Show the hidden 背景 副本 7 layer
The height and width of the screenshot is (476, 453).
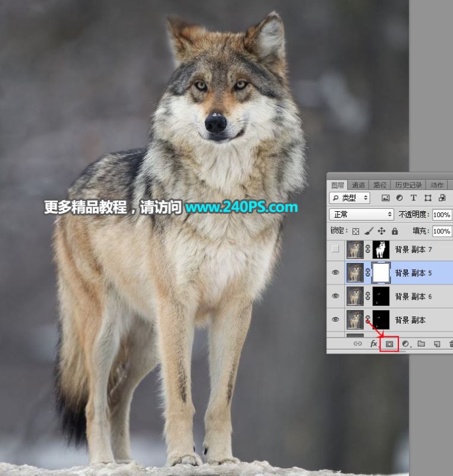click(x=335, y=249)
